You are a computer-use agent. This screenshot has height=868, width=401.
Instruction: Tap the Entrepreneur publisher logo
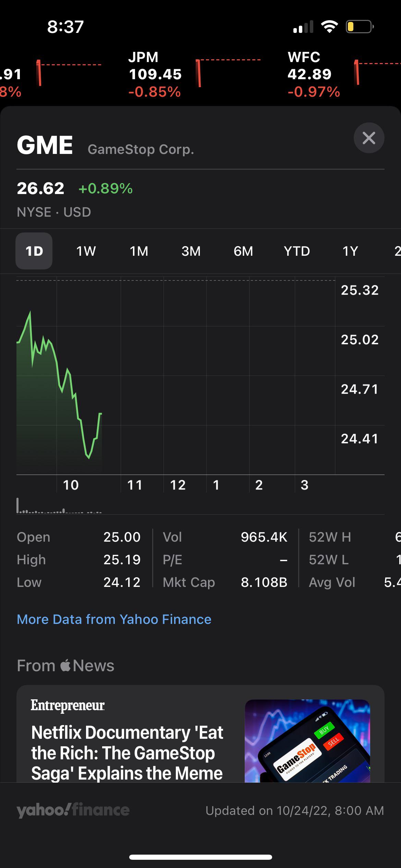(x=68, y=705)
